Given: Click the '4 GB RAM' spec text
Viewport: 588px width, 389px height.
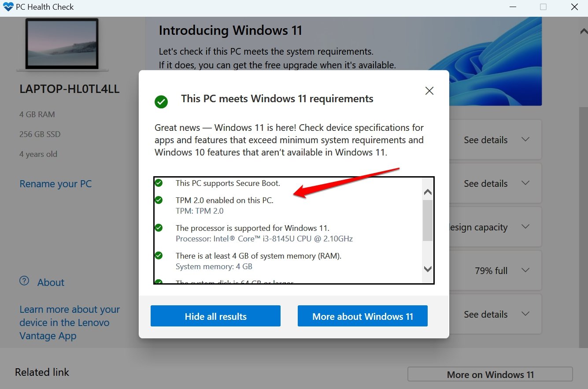Looking at the screenshot, I should (x=37, y=115).
